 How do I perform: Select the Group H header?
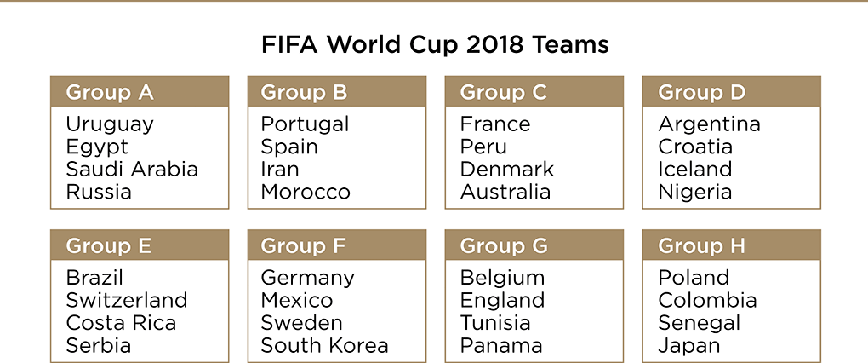[701, 246]
